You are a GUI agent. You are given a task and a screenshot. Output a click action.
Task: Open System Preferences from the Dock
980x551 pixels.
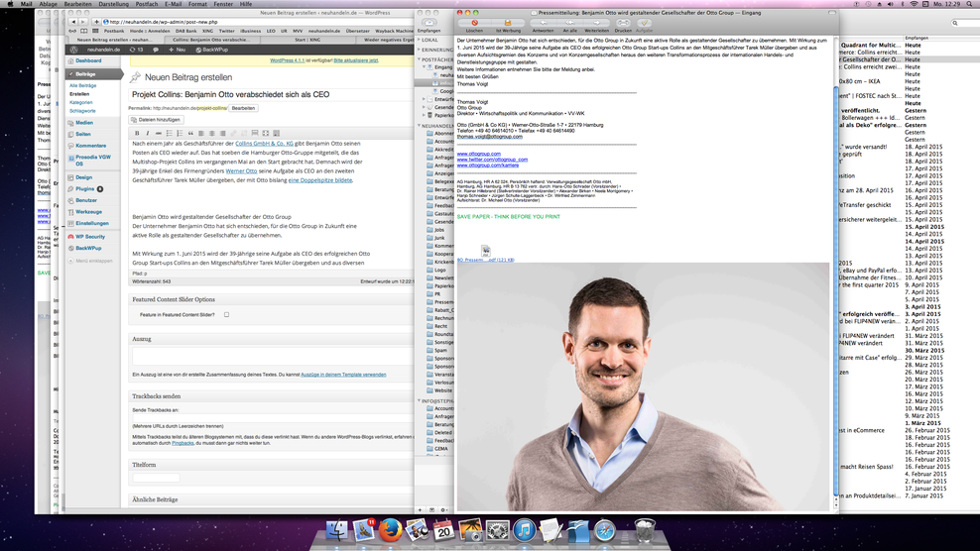(498, 530)
